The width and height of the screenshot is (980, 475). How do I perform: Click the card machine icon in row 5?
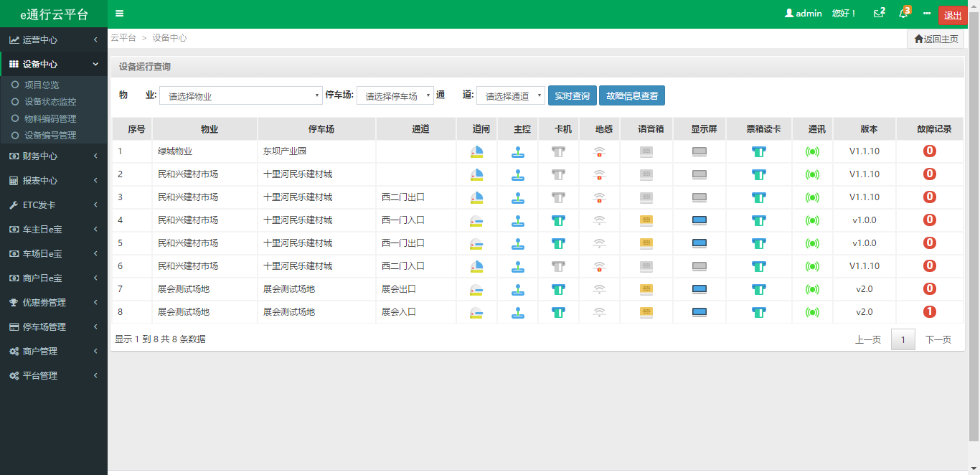[559, 243]
